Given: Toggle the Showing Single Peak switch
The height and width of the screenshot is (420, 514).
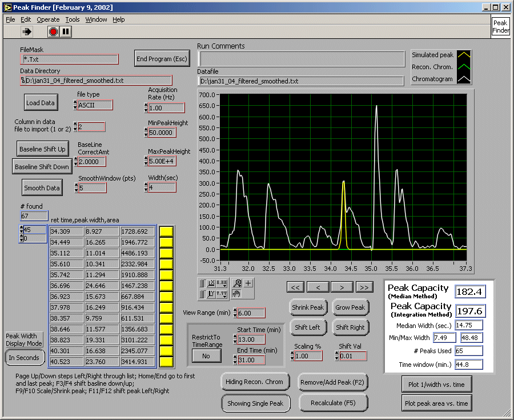Looking at the screenshot, I should tap(255, 403).
